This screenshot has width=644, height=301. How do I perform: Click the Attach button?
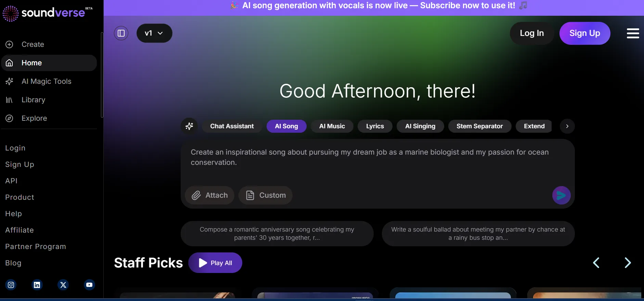[x=209, y=195]
